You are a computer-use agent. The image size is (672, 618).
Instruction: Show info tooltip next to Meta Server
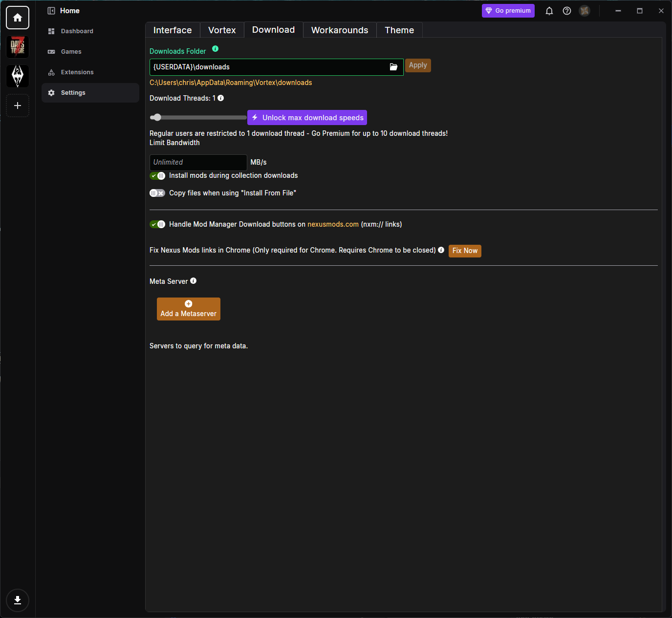pos(194,281)
